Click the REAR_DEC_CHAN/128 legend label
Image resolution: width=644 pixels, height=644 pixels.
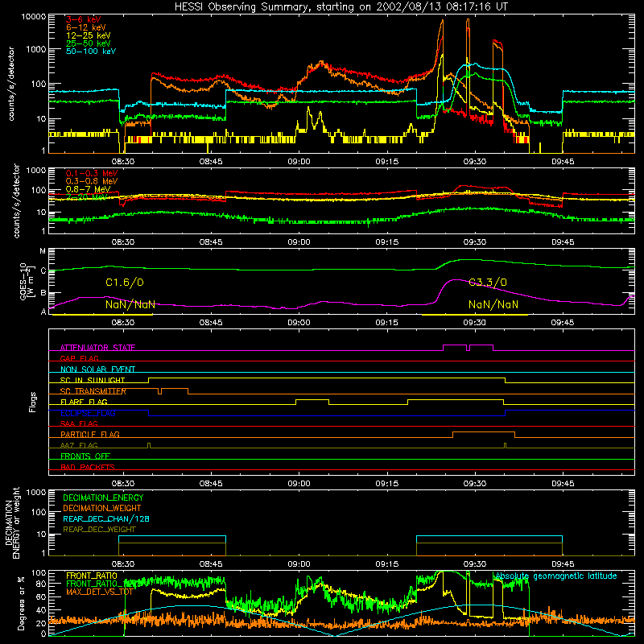tap(106, 519)
